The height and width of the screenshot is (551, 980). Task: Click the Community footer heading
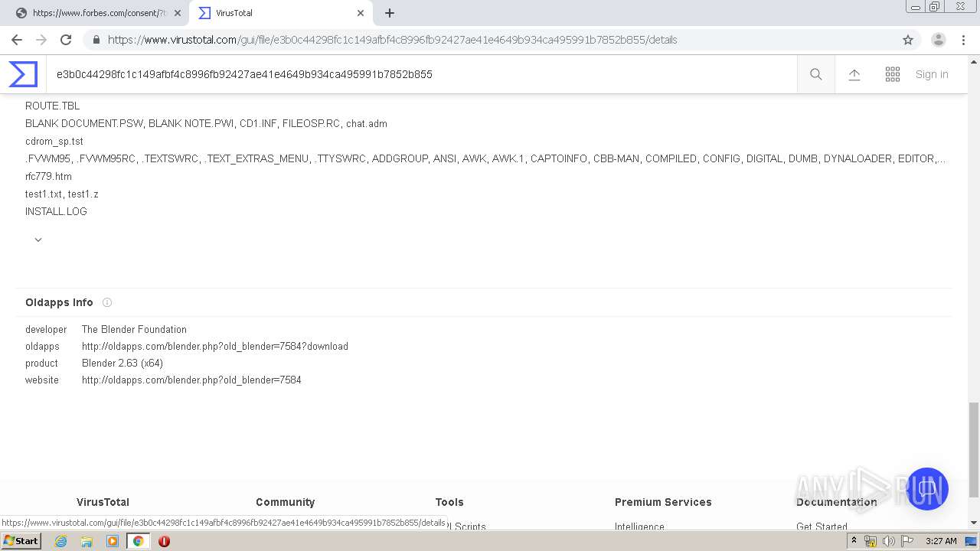pos(286,502)
